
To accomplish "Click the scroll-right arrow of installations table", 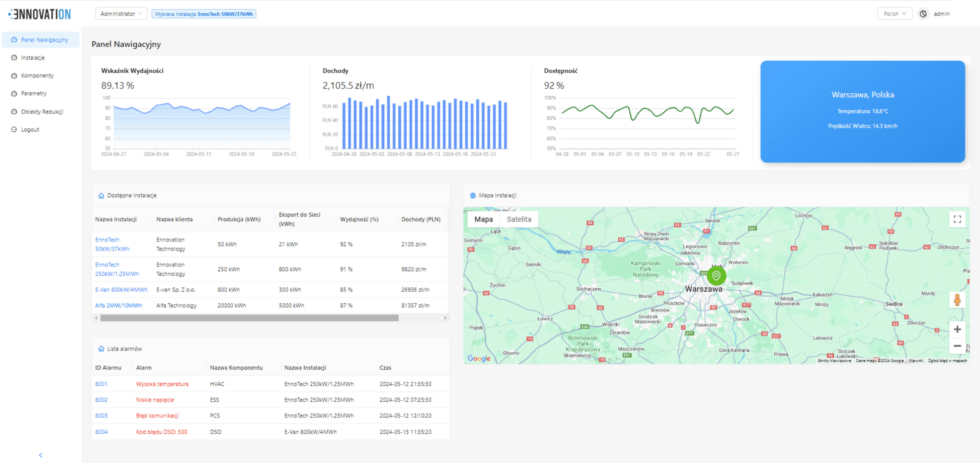I will [445, 318].
